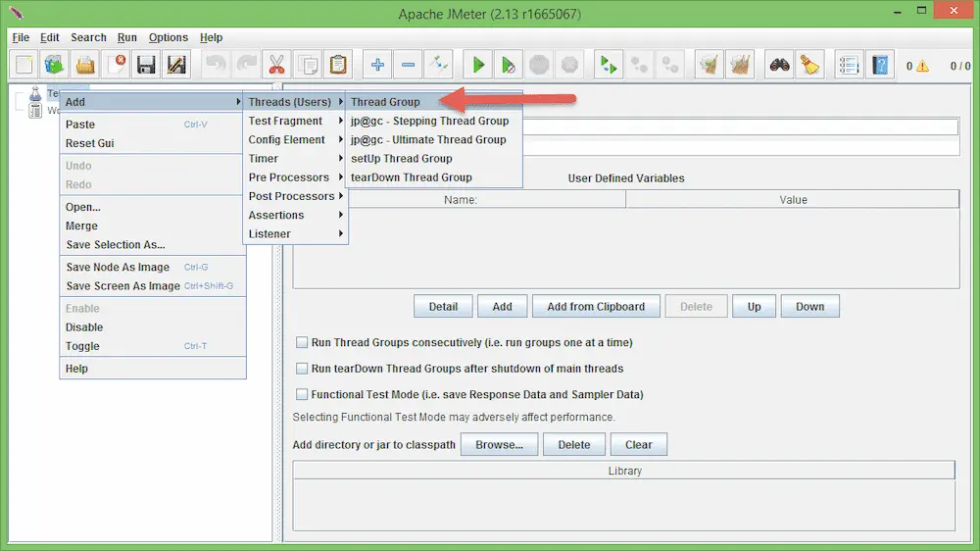Click Start no pauses toolbar icon
Viewport: 980px width, 551px height.
508,65
